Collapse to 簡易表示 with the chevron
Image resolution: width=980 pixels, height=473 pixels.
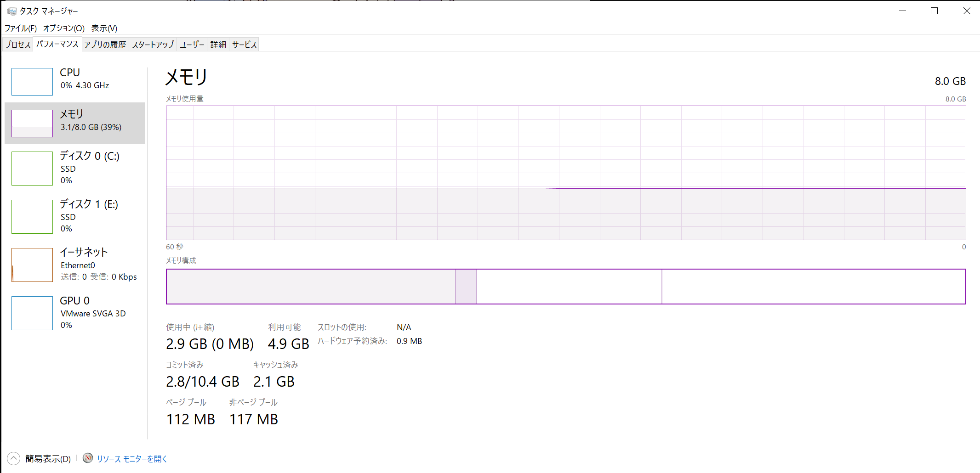click(x=14, y=458)
